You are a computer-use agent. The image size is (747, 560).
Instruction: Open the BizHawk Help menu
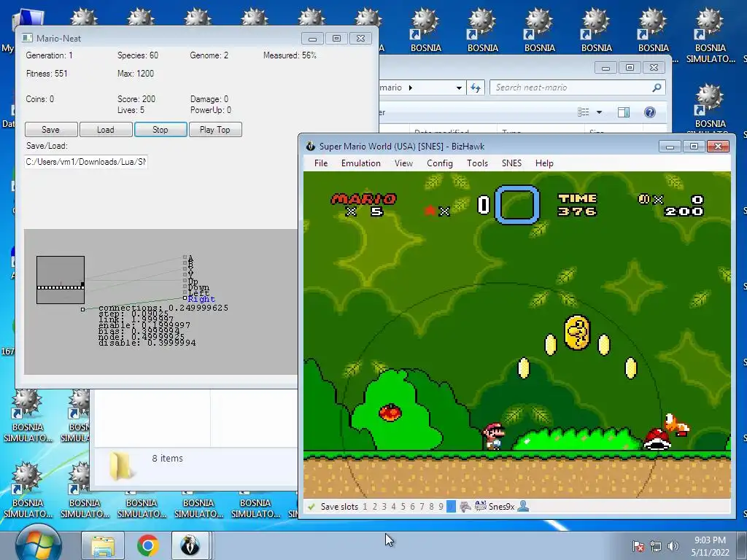coord(544,163)
